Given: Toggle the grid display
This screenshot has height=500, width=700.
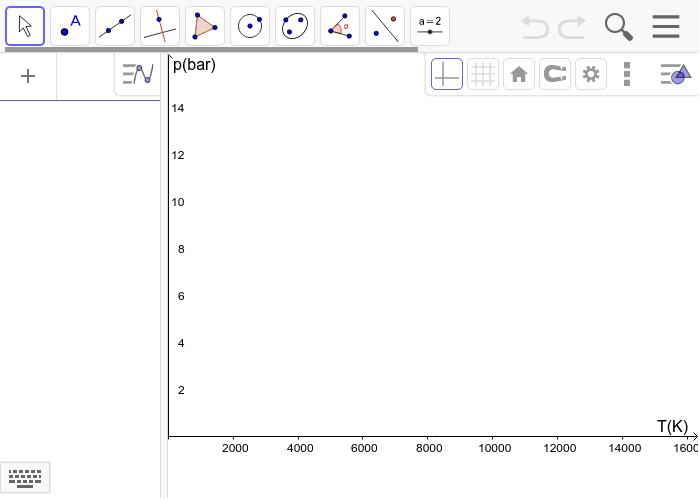Looking at the screenshot, I should [483, 74].
